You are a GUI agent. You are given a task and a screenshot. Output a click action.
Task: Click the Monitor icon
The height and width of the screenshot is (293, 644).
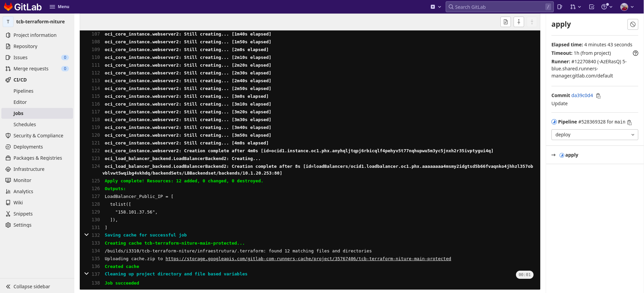coord(8,180)
